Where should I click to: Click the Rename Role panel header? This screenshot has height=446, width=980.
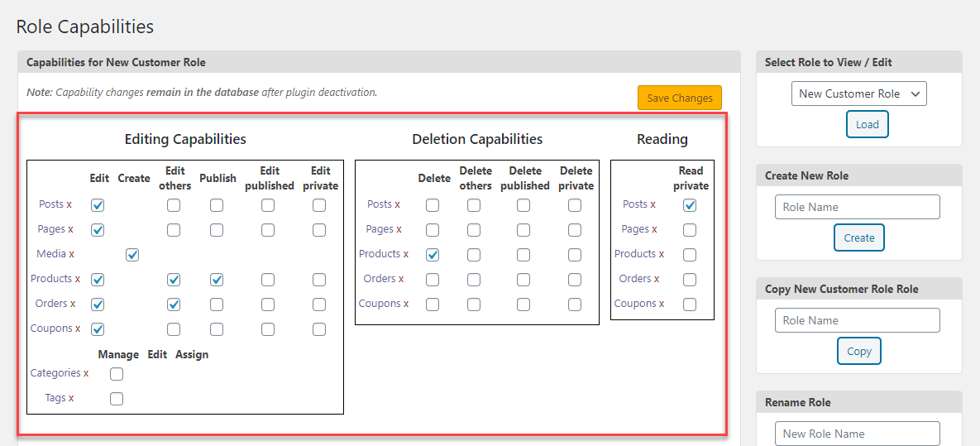tap(858, 402)
